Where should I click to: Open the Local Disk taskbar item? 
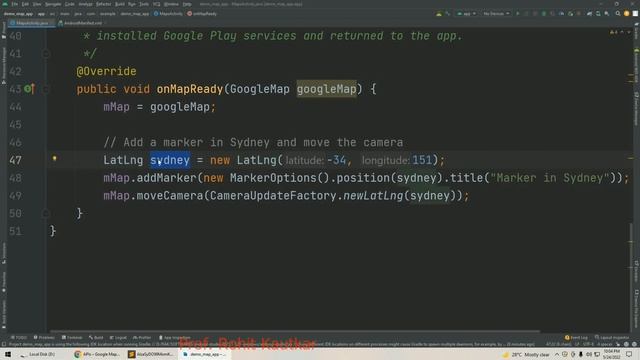(38, 354)
